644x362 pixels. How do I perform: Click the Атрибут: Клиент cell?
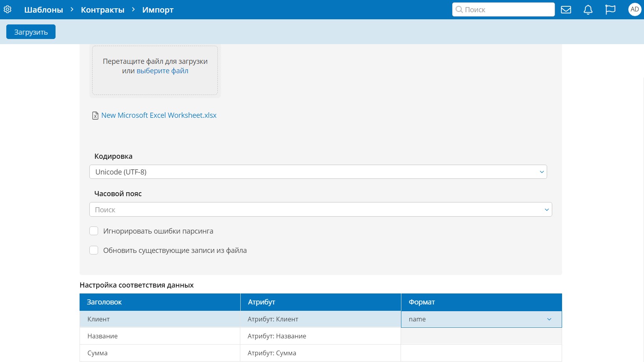321,319
